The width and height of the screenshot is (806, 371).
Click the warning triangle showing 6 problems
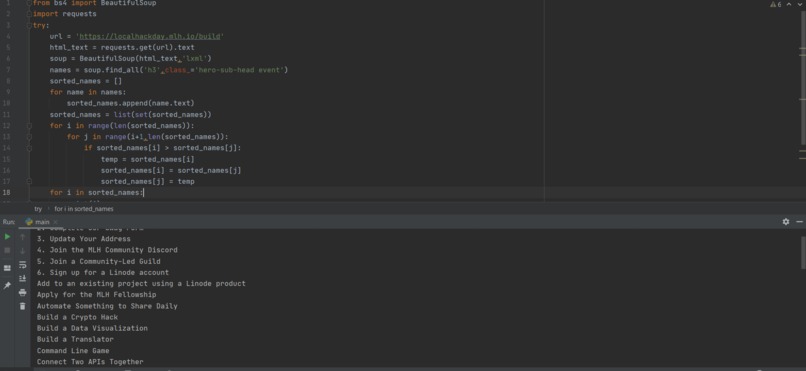(x=776, y=4)
